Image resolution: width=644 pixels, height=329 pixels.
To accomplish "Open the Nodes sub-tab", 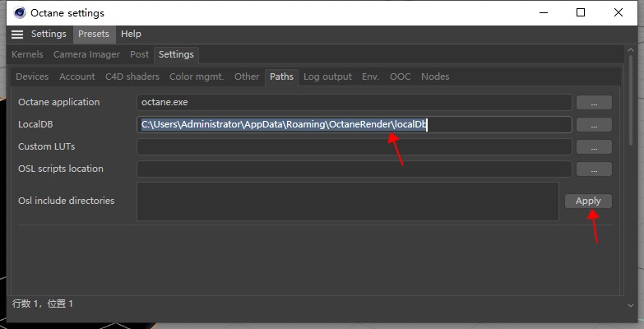I will (x=435, y=76).
